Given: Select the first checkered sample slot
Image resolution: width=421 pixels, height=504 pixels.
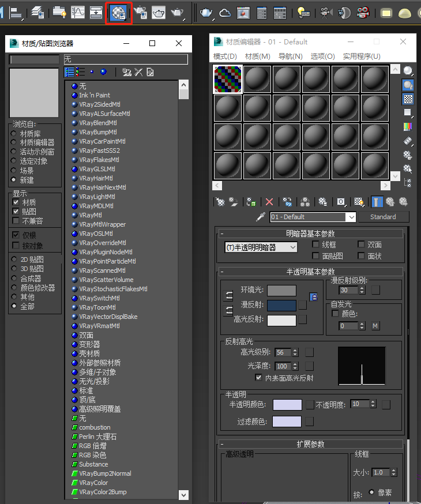Looking at the screenshot, I should (x=228, y=79).
